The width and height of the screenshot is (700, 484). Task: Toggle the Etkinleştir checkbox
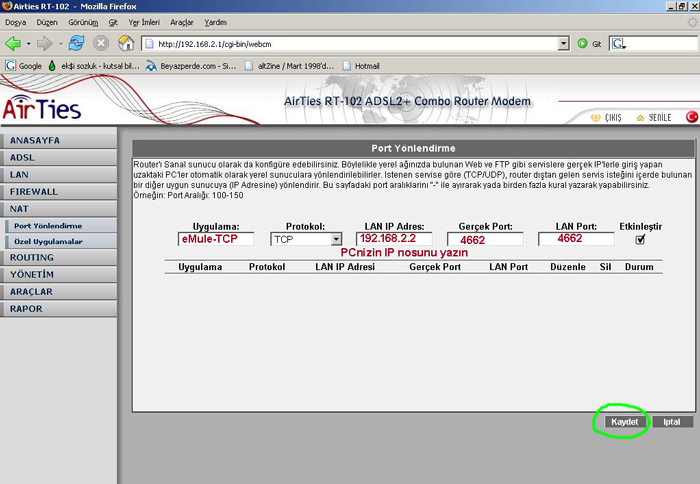(640, 239)
